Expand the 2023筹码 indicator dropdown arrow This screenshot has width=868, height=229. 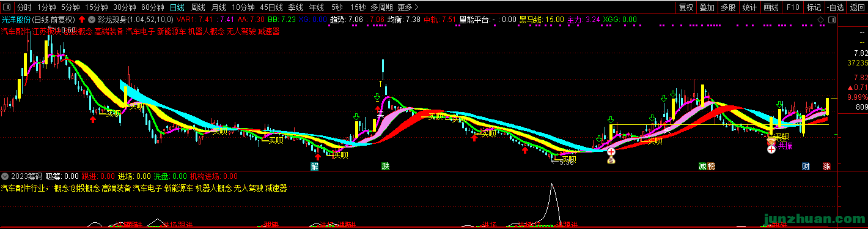(5, 176)
